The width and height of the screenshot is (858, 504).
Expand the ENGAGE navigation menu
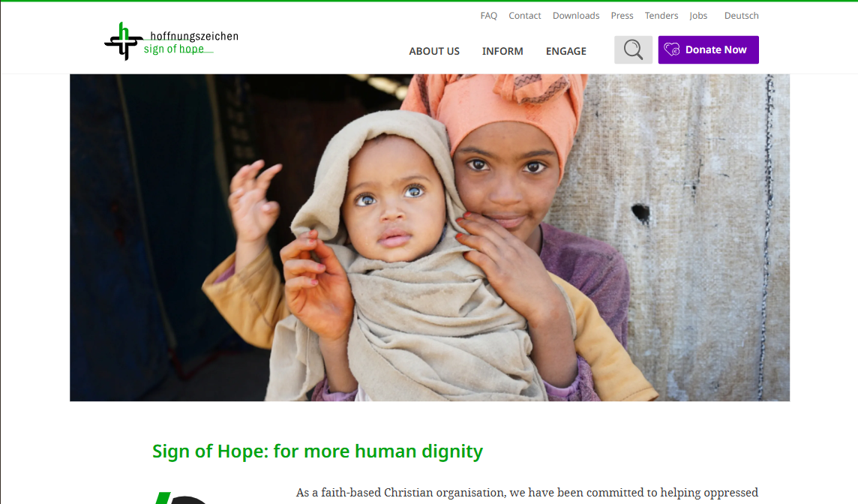pyautogui.click(x=565, y=51)
